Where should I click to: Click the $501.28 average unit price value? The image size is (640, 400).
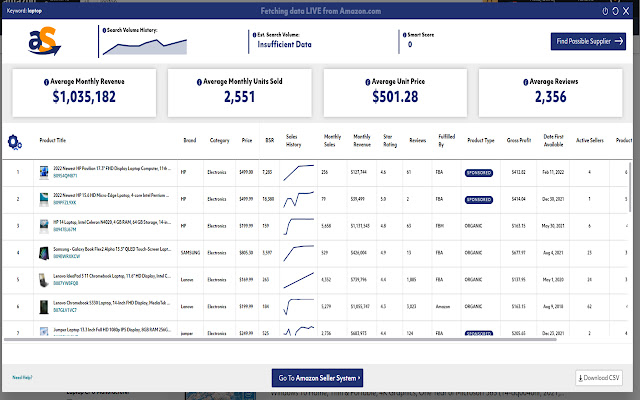pyautogui.click(x=395, y=97)
